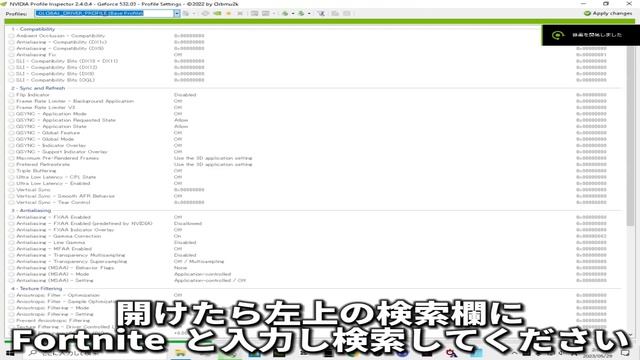Screen dimensions: 640x360
Task: Select 'Frame Rate Limiter - Background Application' setting
Action: point(75,101)
